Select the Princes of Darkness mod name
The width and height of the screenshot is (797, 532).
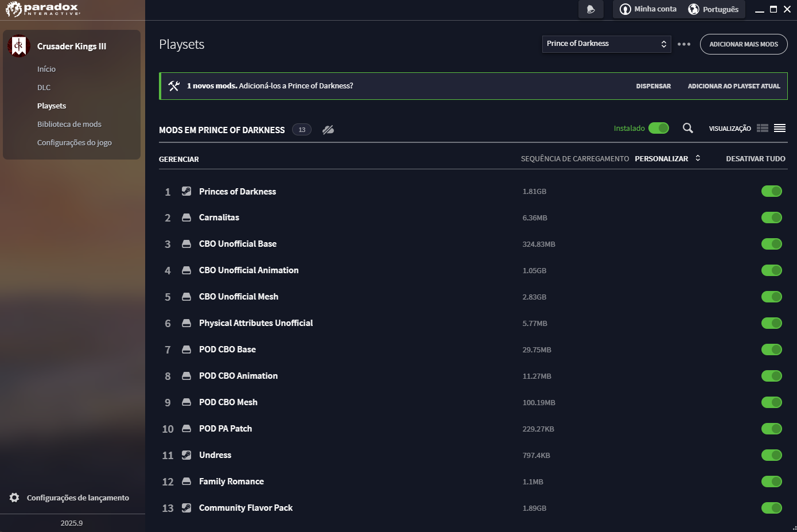(x=238, y=191)
